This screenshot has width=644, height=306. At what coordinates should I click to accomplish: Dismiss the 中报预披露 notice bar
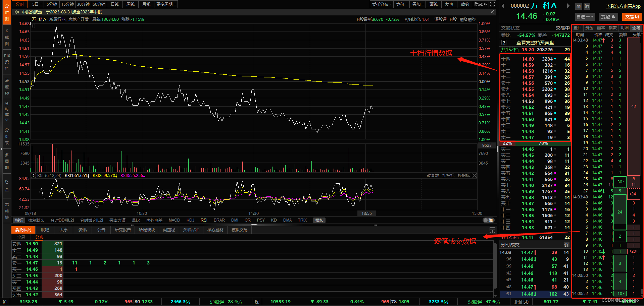coord(492,12)
